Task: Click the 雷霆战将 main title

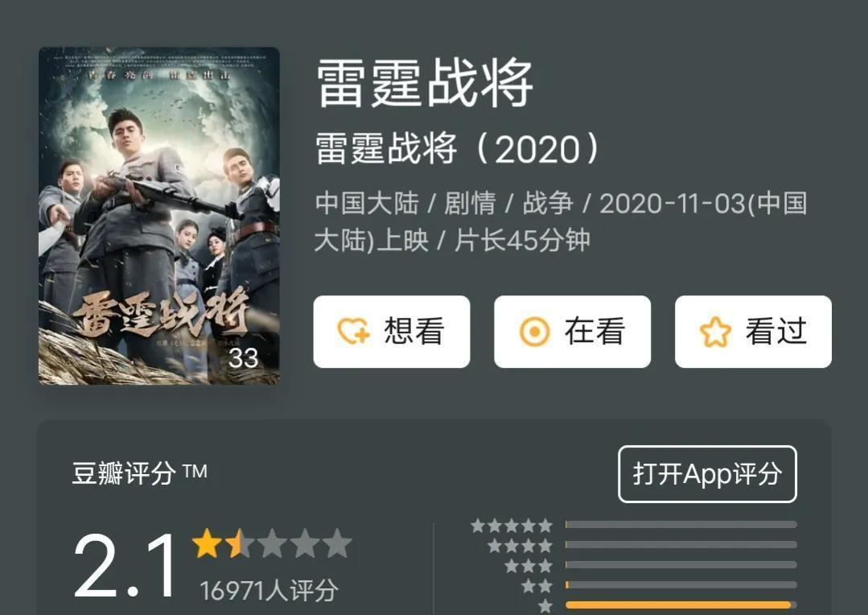Action: [425, 84]
